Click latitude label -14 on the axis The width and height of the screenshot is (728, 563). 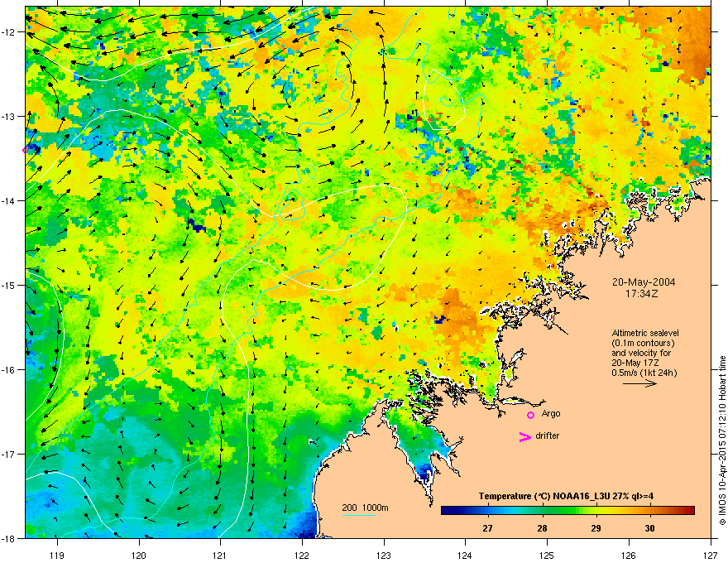click(8, 200)
